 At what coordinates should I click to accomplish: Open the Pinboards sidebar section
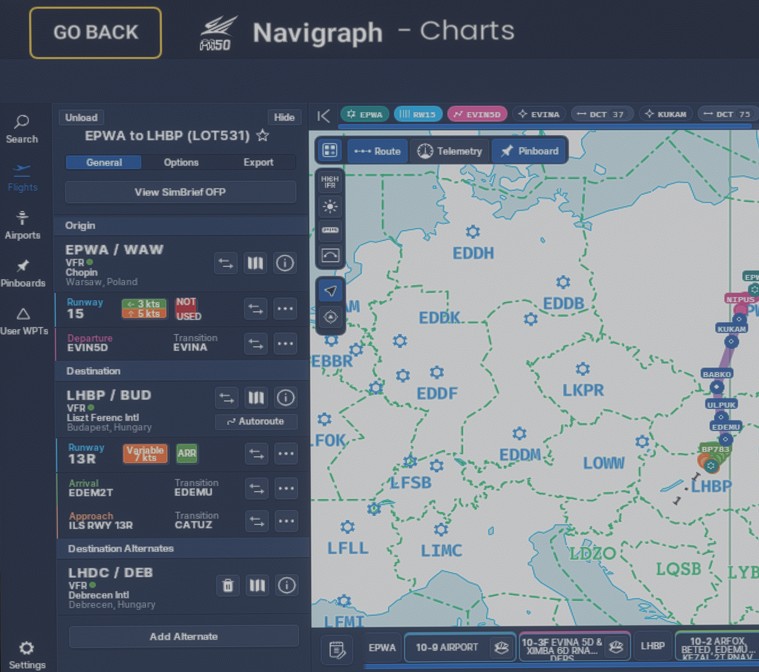point(23,274)
